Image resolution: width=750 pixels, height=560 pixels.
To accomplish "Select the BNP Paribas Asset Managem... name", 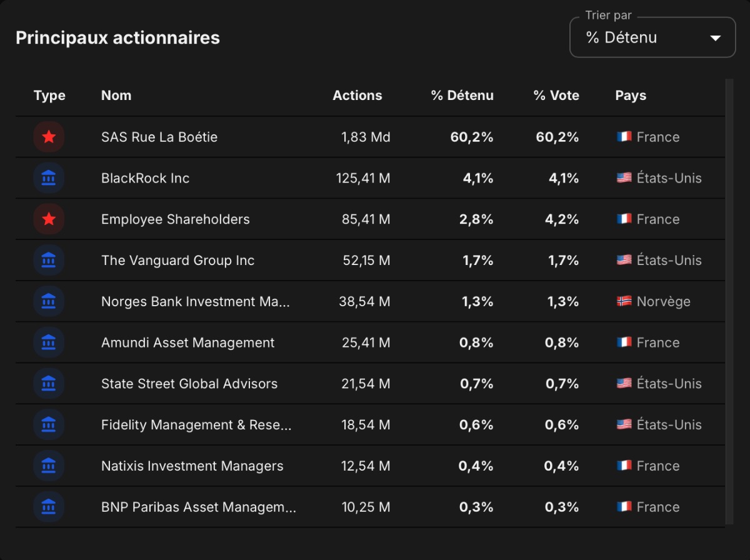I will click(x=199, y=507).
